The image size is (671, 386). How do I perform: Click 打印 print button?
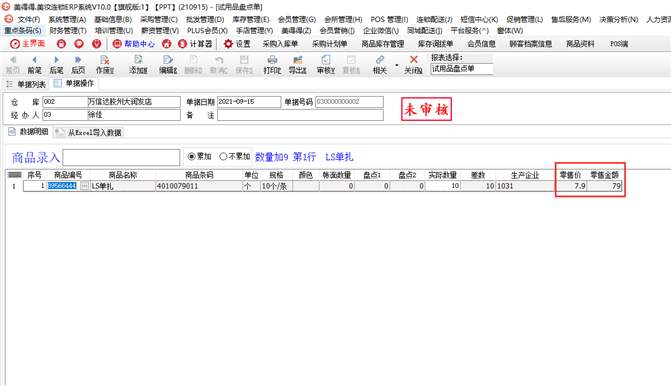(272, 65)
